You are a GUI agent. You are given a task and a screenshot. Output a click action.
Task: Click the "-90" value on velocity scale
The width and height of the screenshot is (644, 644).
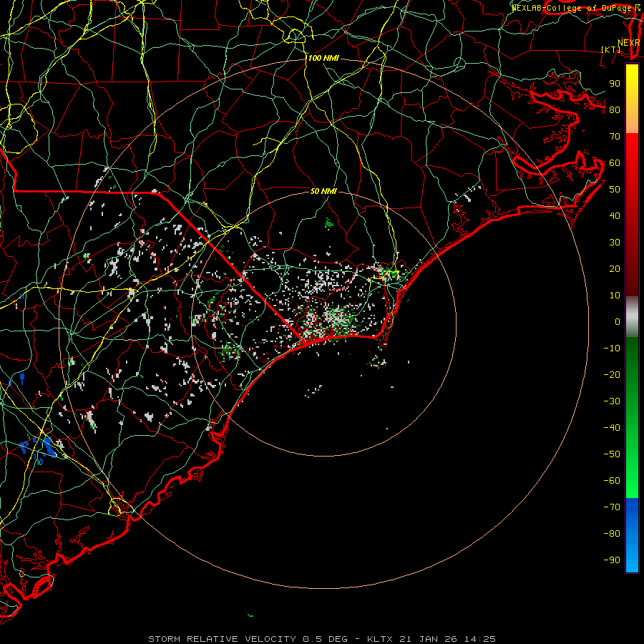pyautogui.click(x=612, y=560)
